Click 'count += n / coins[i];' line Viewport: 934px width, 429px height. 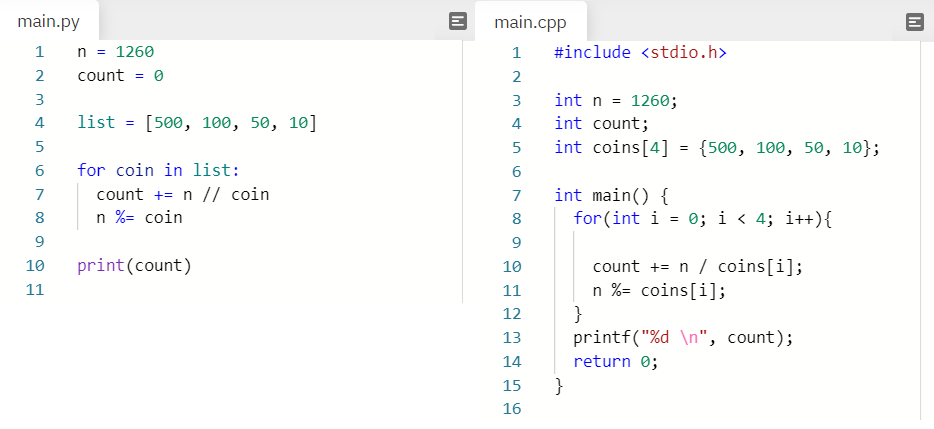coord(698,266)
